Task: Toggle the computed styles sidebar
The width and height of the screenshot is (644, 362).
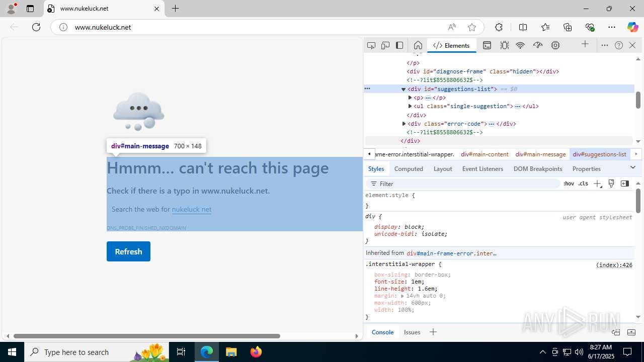Action: click(625, 184)
